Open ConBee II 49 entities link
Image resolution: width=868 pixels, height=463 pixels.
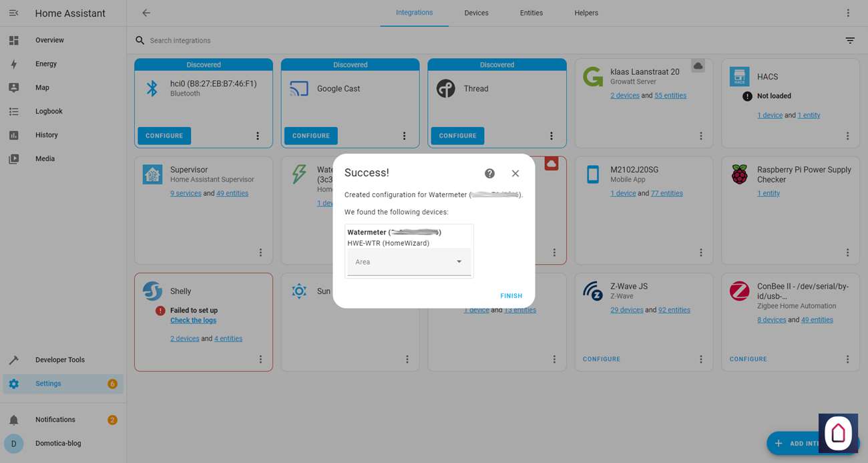(817, 320)
